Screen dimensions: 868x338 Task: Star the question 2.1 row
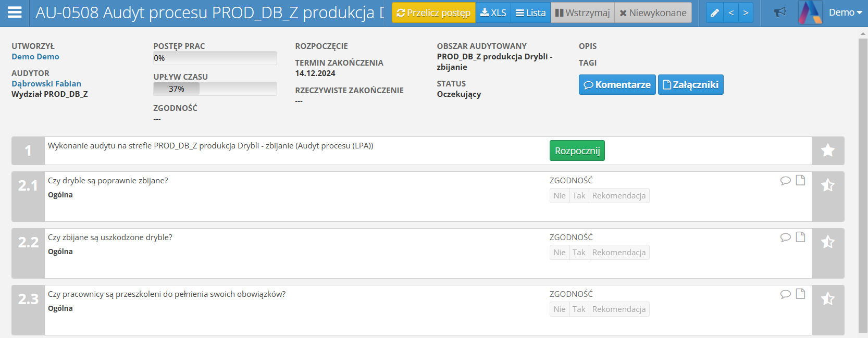(827, 185)
